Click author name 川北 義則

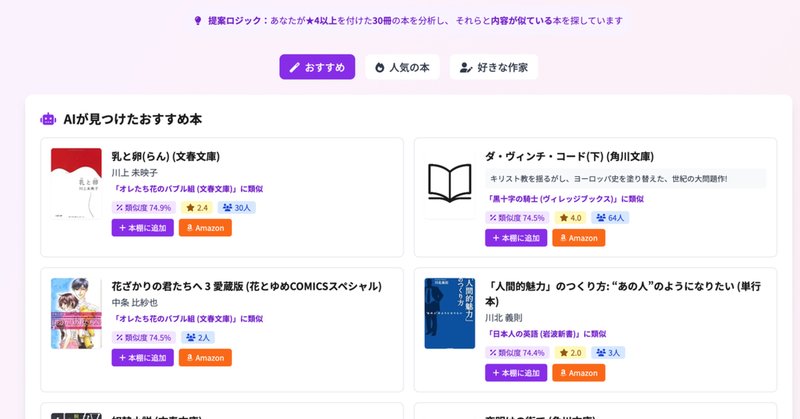[x=504, y=317]
